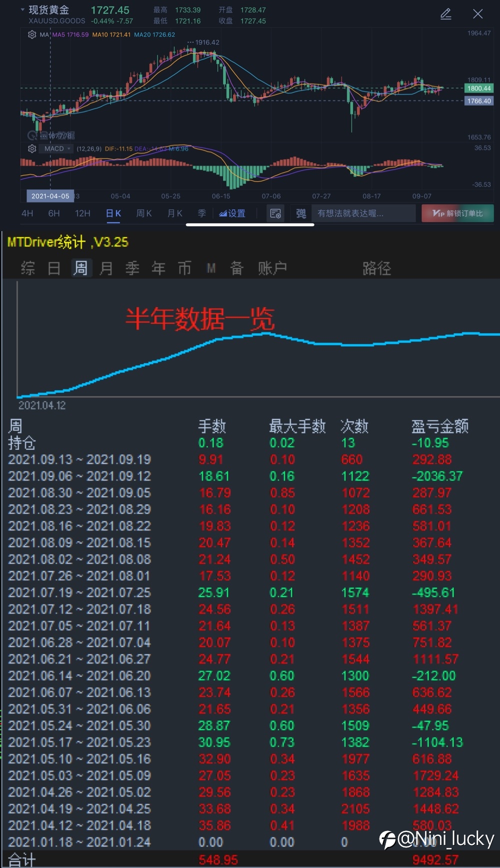Open the M statistics tab
Viewport: 500px width, 868px height.
[211, 269]
